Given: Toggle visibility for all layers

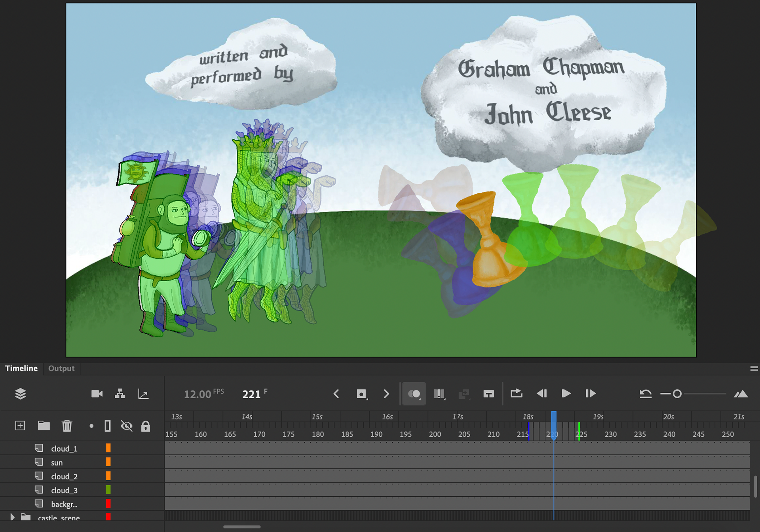Looking at the screenshot, I should click(x=127, y=426).
